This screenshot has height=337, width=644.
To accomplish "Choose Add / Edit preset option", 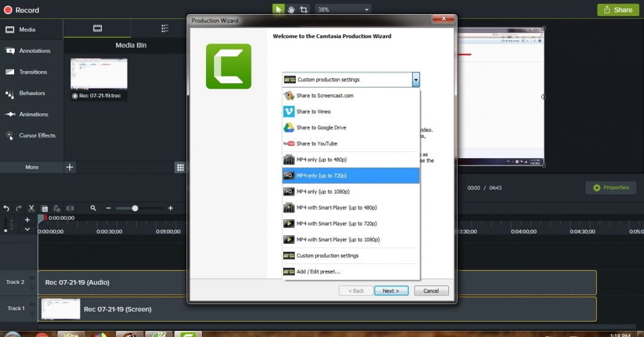I will (351, 271).
